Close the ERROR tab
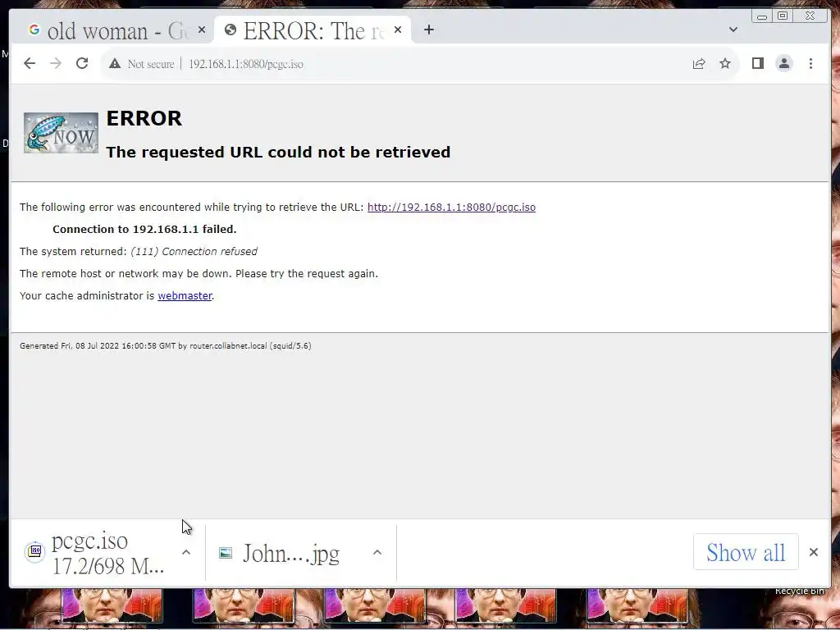The image size is (840, 630). pos(398,30)
